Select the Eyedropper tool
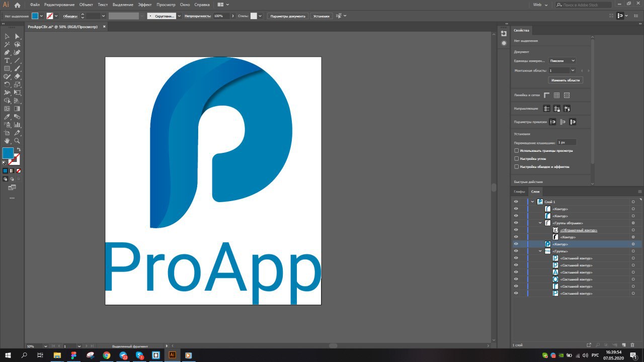 click(7, 117)
